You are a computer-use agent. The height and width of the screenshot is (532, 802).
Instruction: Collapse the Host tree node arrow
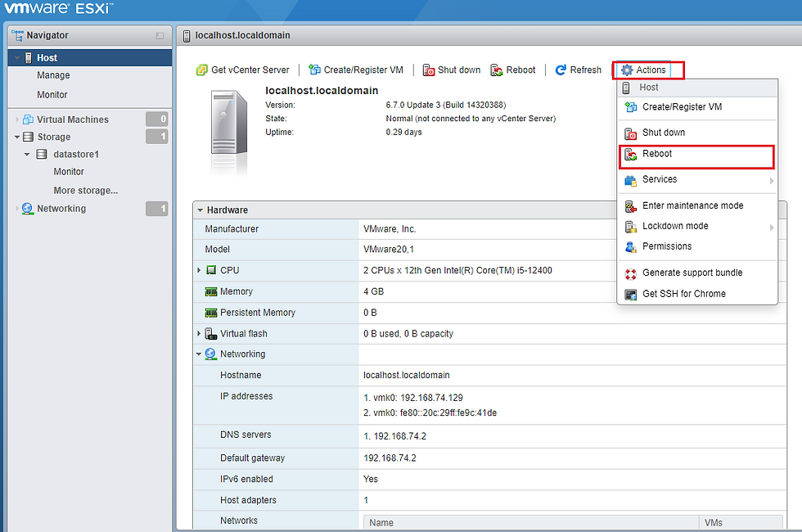click(x=17, y=58)
